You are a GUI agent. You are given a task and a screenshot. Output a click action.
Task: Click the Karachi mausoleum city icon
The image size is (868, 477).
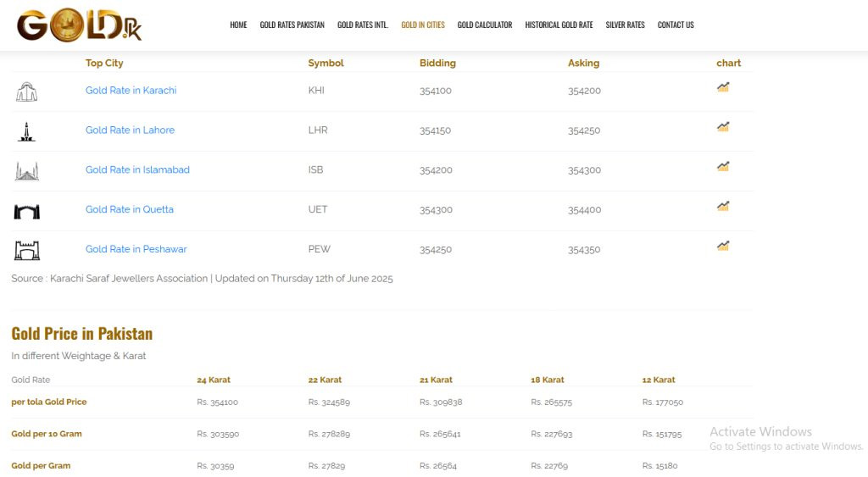(x=26, y=92)
